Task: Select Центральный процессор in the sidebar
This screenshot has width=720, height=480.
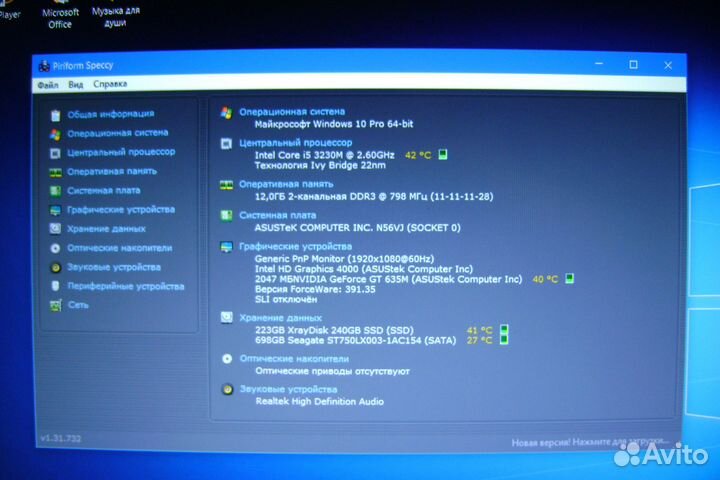Action: [x=121, y=152]
